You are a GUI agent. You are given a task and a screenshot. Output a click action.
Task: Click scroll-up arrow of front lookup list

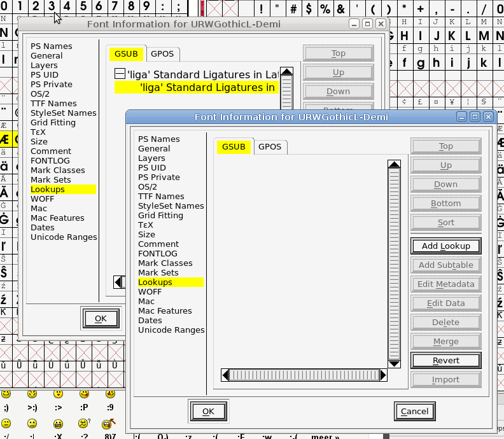coord(394,164)
